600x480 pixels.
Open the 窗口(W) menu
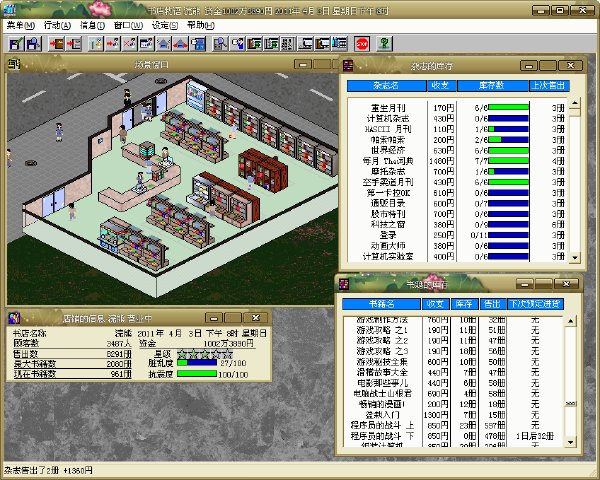[x=128, y=26]
